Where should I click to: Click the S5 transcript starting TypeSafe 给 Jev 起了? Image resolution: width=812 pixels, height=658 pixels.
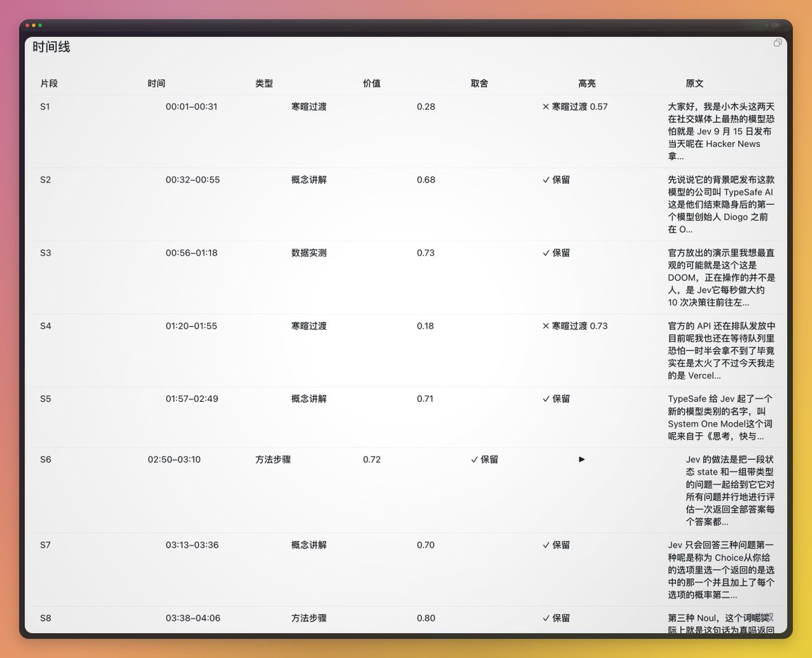pos(721,417)
